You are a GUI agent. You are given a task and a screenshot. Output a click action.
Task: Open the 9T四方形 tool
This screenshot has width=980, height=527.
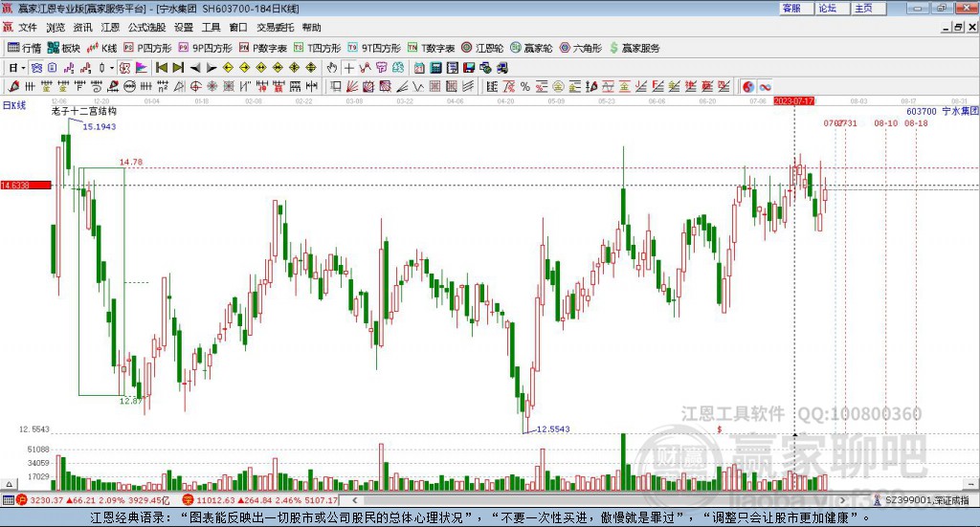(x=374, y=48)
